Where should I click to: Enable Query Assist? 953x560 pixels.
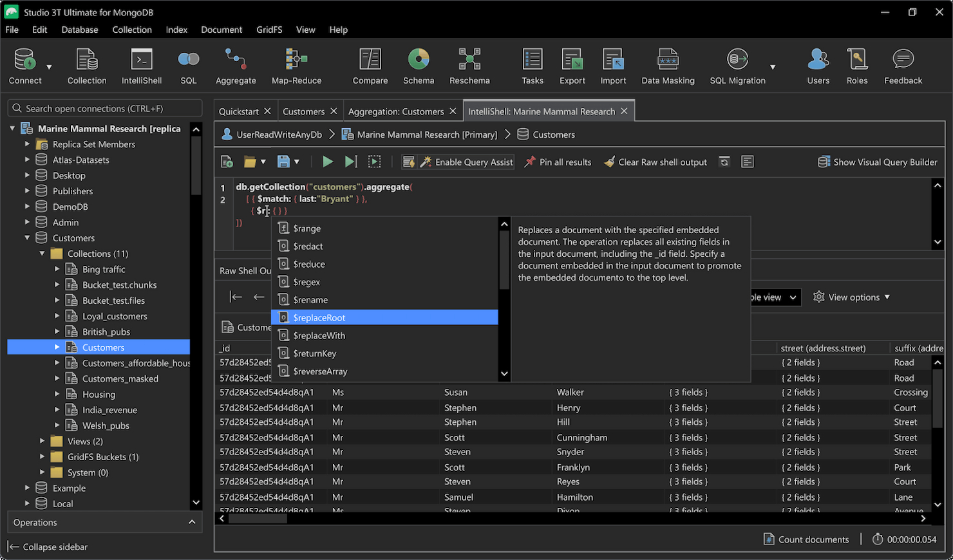pyautogui.click(x=465, y=162)
